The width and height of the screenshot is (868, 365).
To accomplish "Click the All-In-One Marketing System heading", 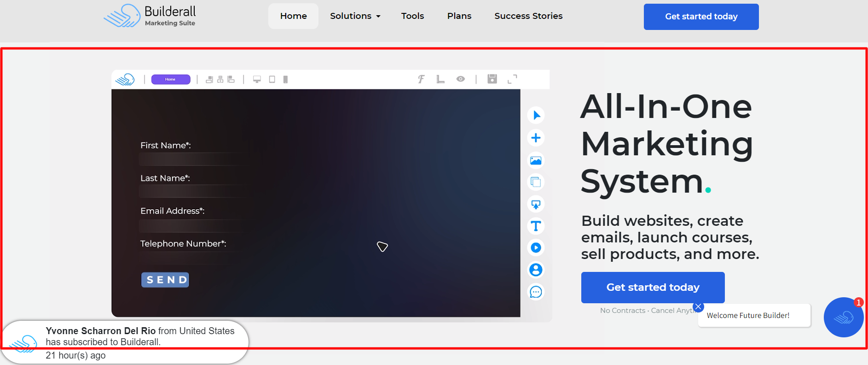I will [x=666, y=144].
